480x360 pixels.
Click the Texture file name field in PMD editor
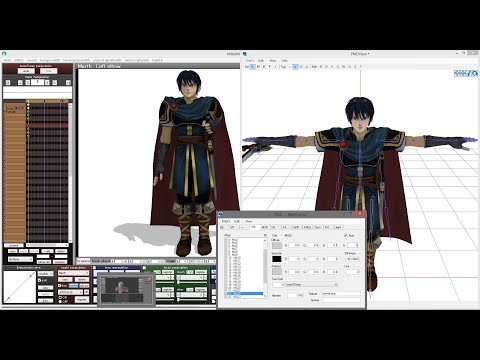341,294
